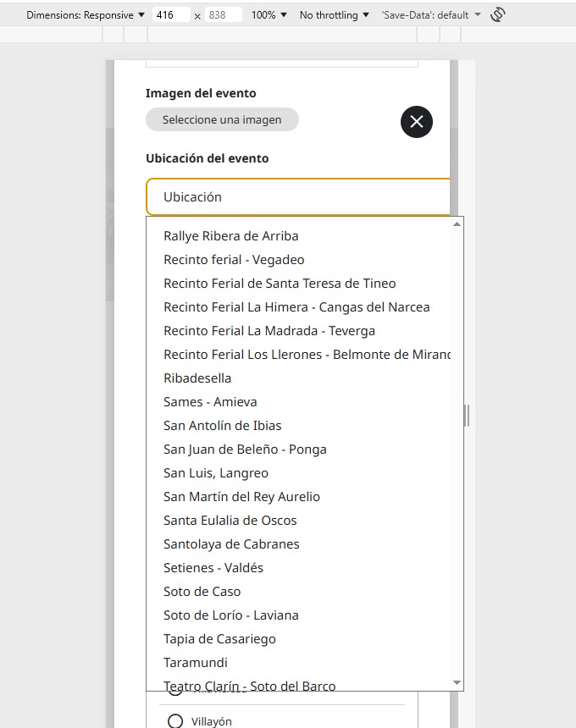This screenshot has width=576, height=728.
Task: Select Santa Eulalia de Oscos
Action: click(x=230, y=521)
